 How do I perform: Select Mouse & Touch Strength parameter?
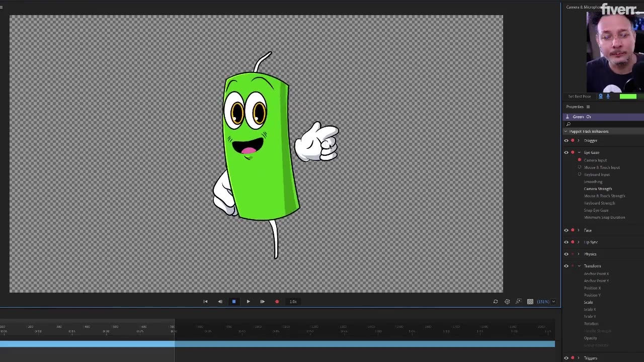pos(604,196)
